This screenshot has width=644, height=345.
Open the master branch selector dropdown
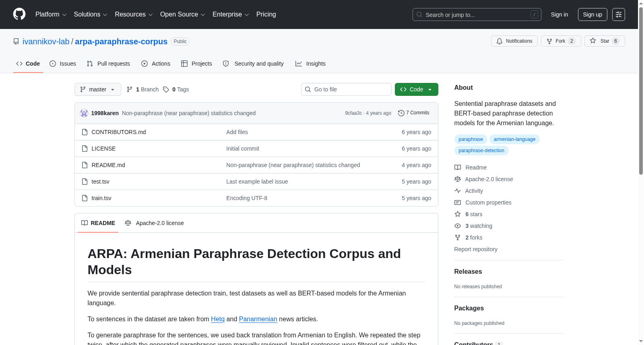[98, 89]
